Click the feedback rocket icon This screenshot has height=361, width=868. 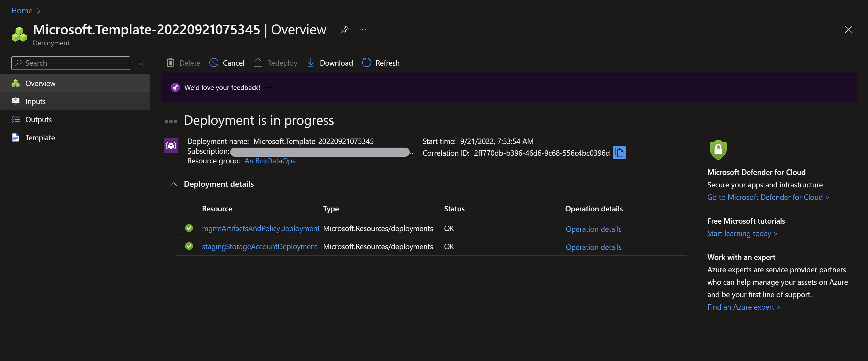pos(175,88)
